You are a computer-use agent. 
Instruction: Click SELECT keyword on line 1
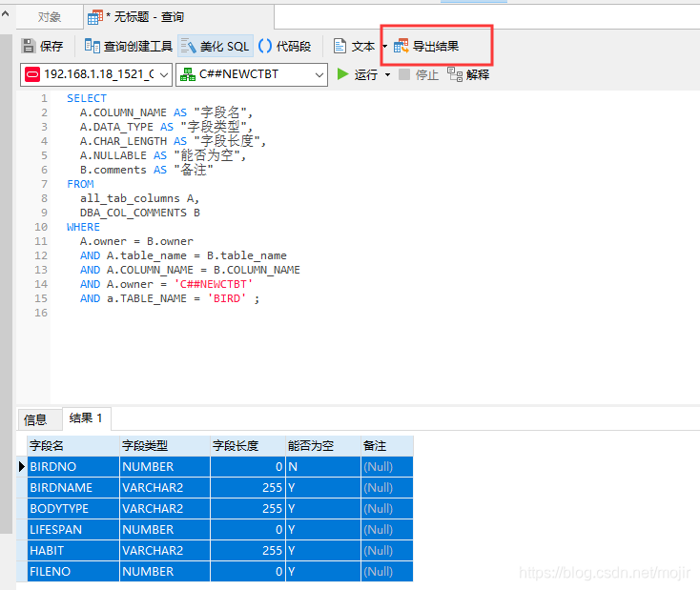(87, 98)
